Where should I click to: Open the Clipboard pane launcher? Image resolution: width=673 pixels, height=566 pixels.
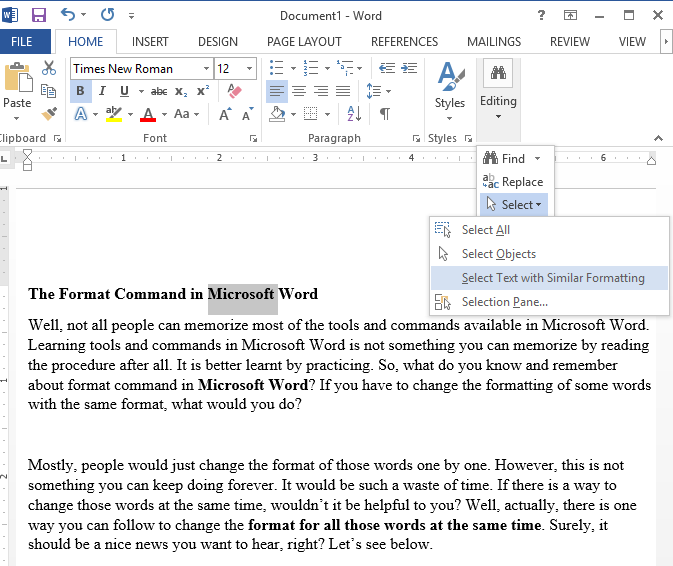[x=57, y=139]
